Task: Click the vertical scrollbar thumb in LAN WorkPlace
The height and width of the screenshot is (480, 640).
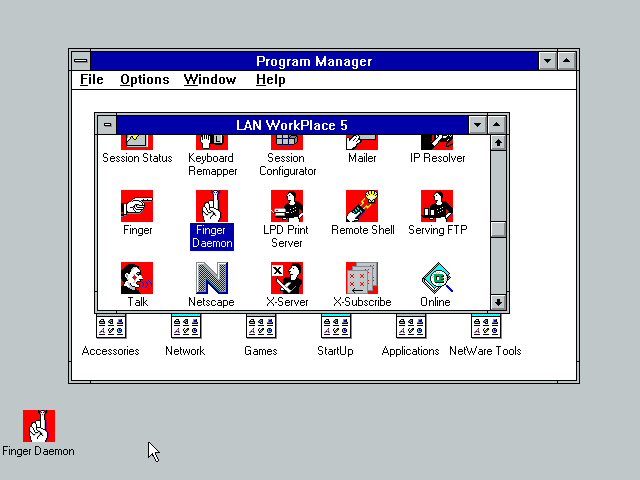Action: coord(498,229)
